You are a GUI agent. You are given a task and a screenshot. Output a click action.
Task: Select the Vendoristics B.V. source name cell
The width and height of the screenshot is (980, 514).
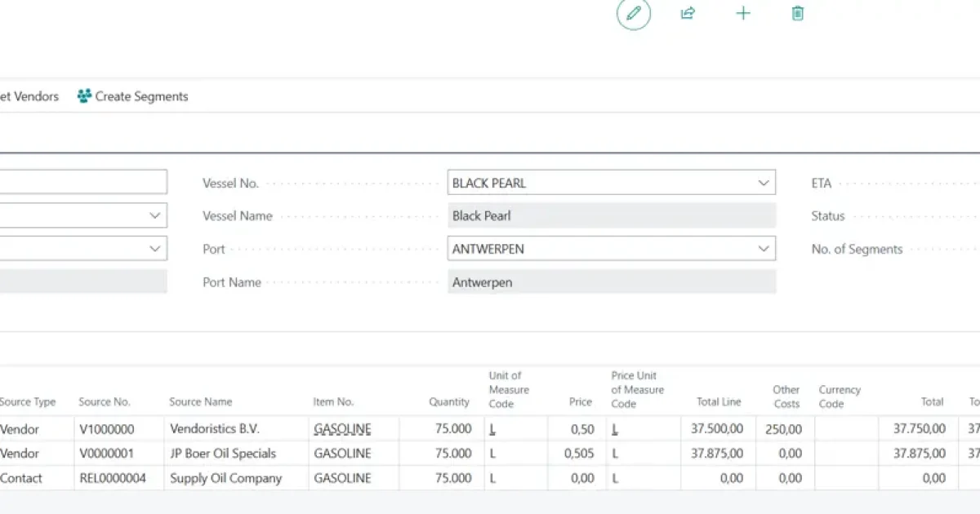pos(215,428)
